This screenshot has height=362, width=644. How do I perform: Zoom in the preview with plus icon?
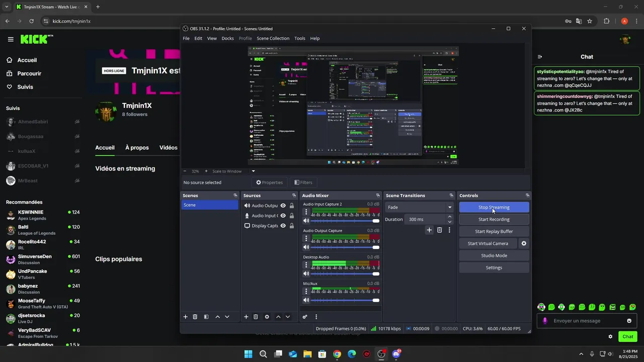pos(206,171)
